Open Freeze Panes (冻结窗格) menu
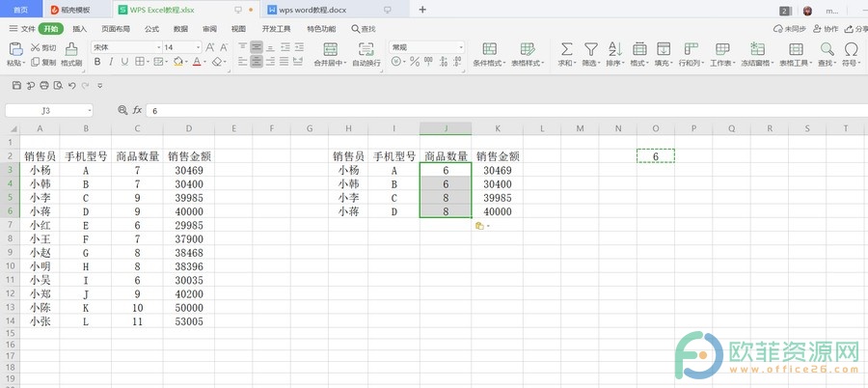The image size is (868, 388). click(x=757, y=54)
